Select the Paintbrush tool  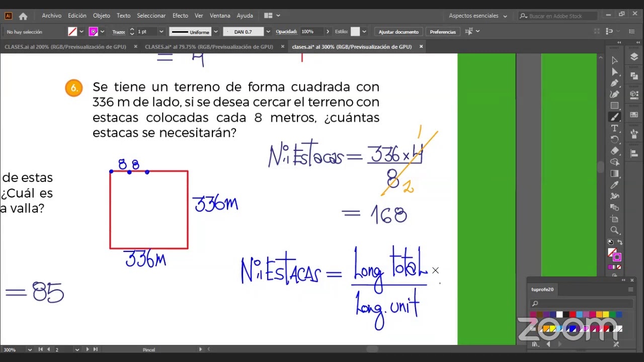pyautogui.click(x=614, y=117)
